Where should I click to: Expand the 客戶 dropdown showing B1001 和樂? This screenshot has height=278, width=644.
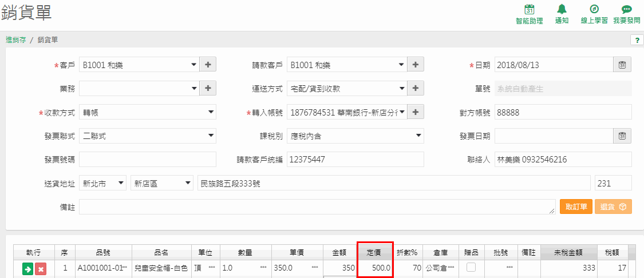pyautogui.click(x=194, y=65)
